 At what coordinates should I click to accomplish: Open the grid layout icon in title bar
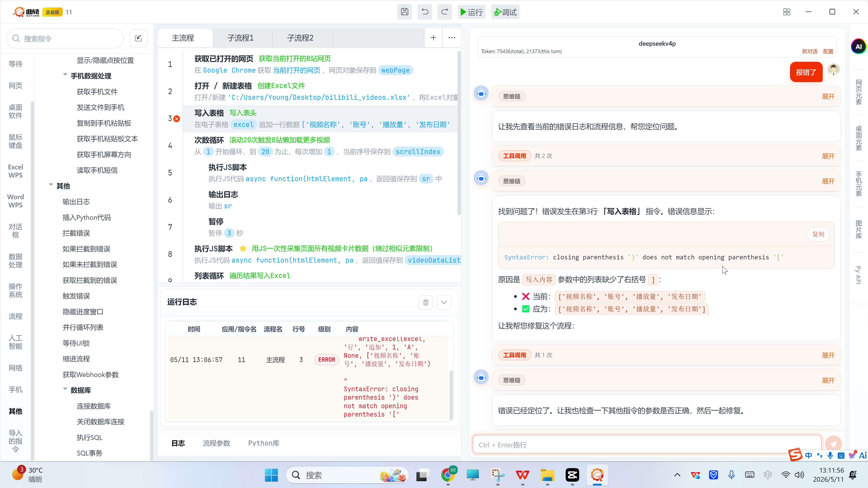pyautogui.click(x=787, y=12)
